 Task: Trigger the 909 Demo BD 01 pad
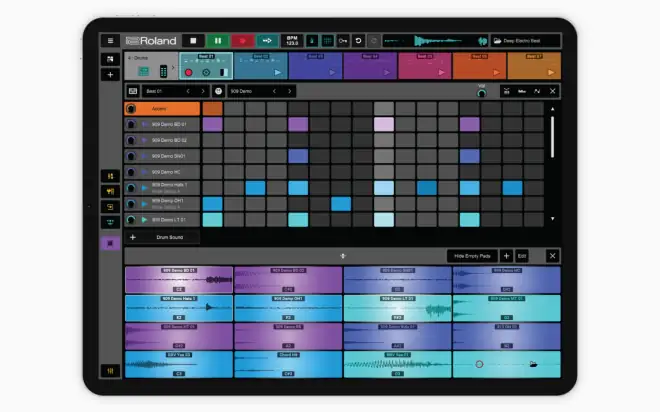tap(179, 279)
